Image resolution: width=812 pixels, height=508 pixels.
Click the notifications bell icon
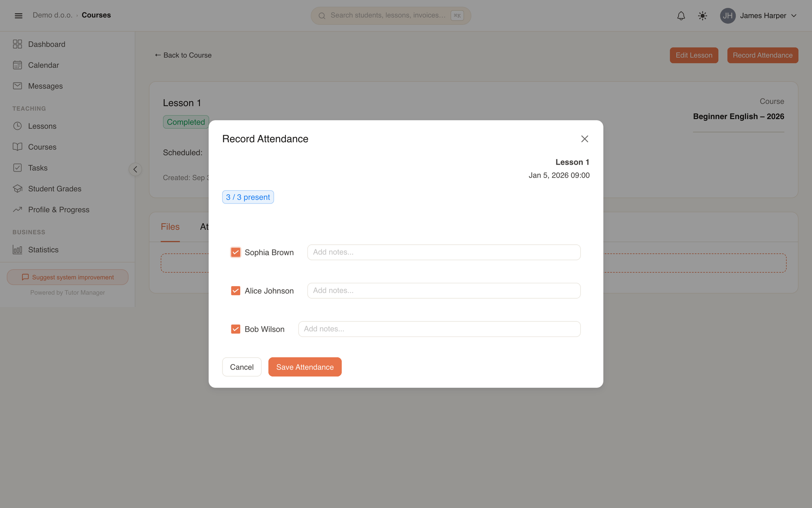[681, 15]
